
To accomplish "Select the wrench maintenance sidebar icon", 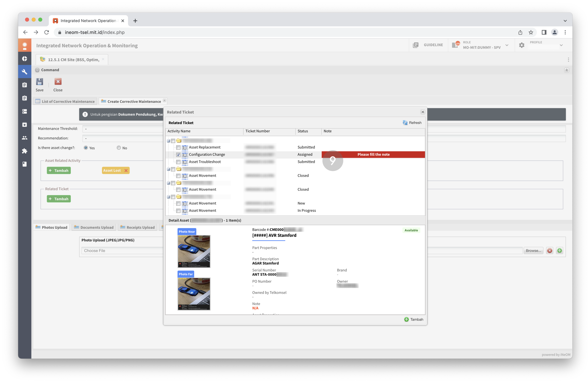I will pyautogui.click(x=24, y=72).
